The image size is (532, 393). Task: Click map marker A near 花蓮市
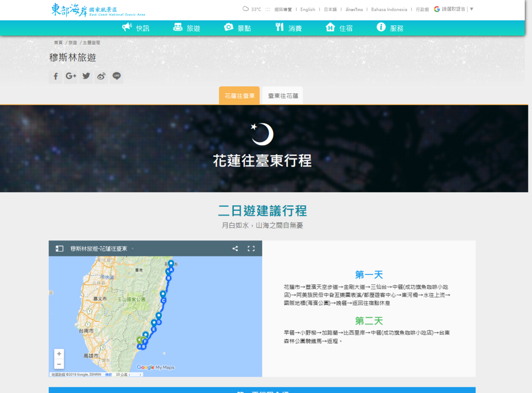[171, 270]
